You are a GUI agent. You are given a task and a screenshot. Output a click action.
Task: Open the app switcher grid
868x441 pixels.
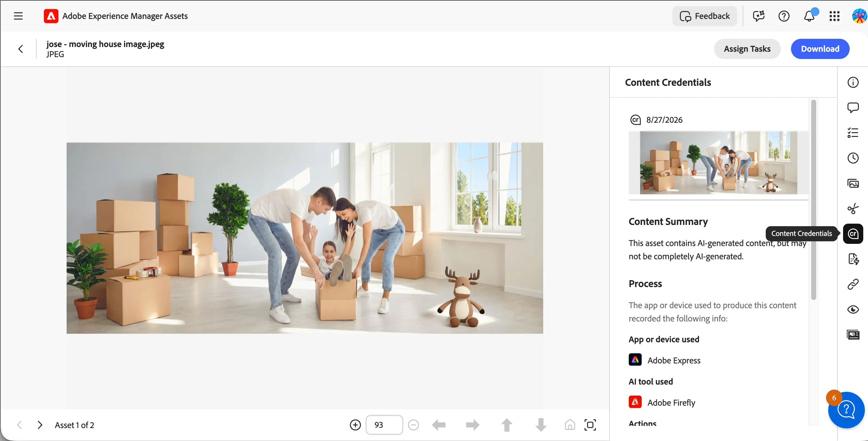click(x=834, y=16)
